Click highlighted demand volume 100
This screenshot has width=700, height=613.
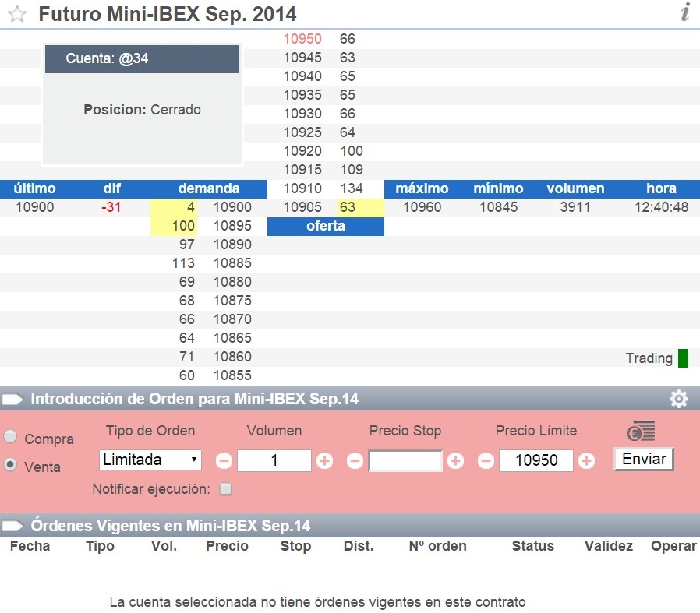coord(174,226)
